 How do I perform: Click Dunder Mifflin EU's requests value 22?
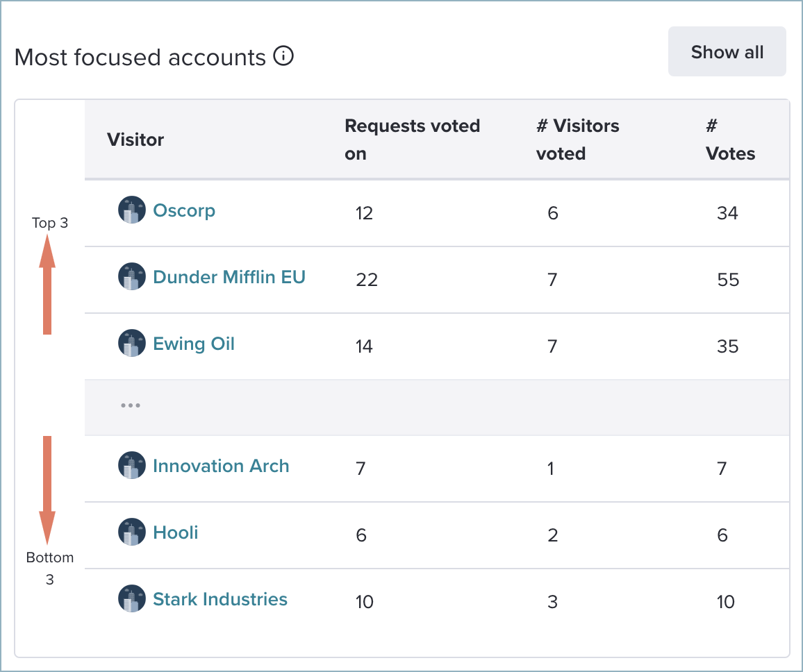[x=367, y=280]
